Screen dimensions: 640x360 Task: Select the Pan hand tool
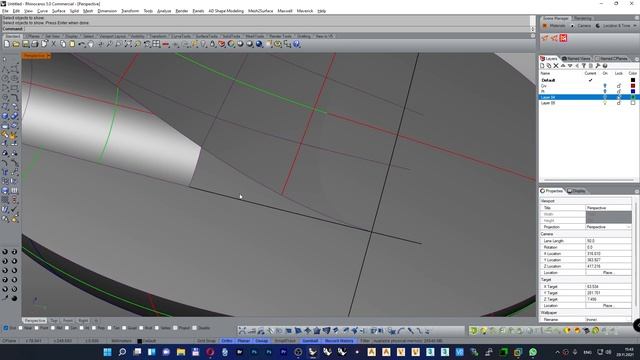tap(91, 44)
